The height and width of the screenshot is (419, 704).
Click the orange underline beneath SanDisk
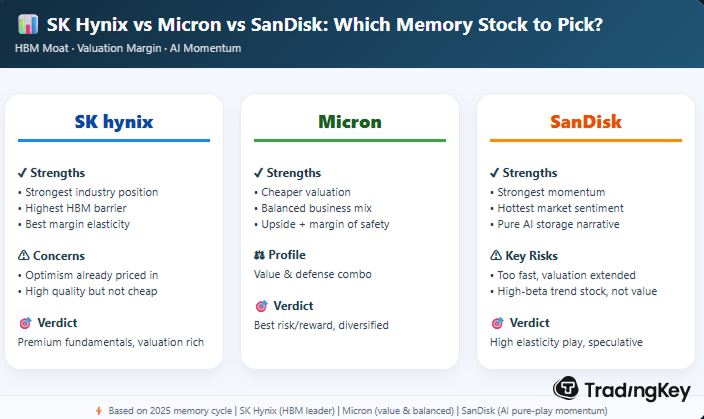click(586, 141)
